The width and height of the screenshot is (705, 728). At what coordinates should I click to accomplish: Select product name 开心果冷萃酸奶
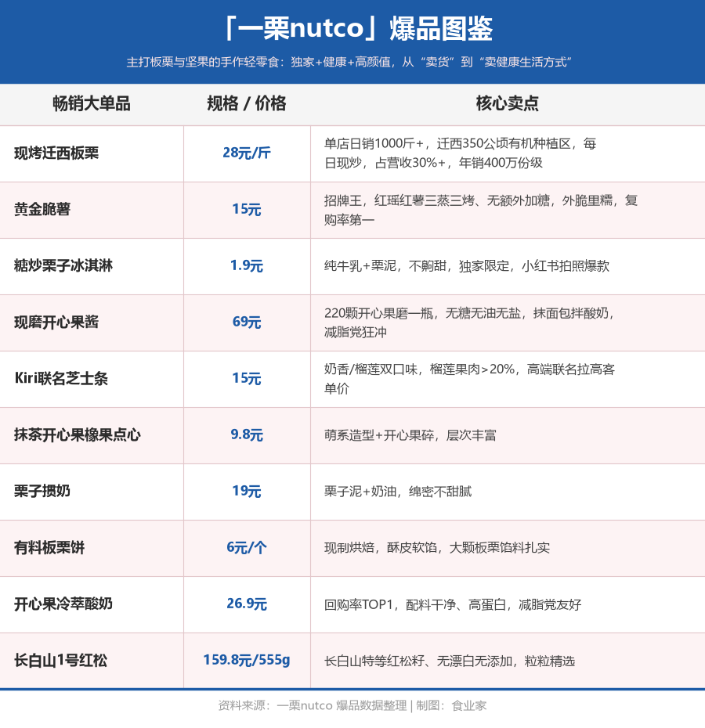tap(63, 604)
